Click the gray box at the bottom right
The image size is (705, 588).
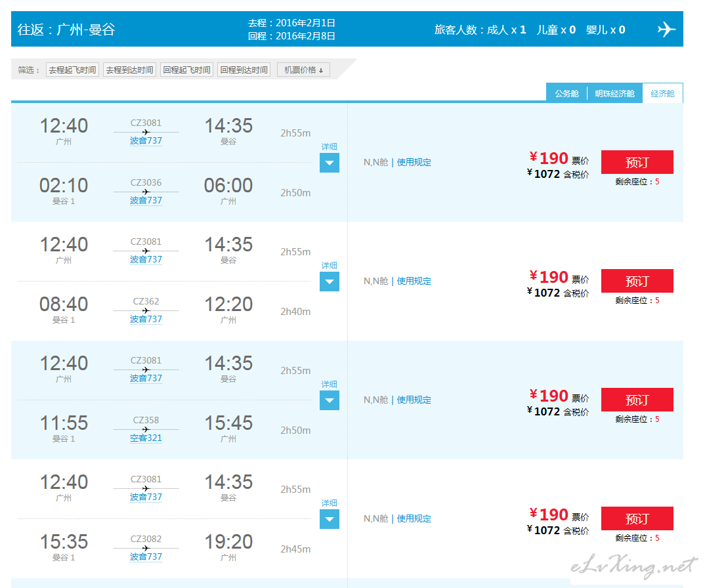tap(634, 567)
